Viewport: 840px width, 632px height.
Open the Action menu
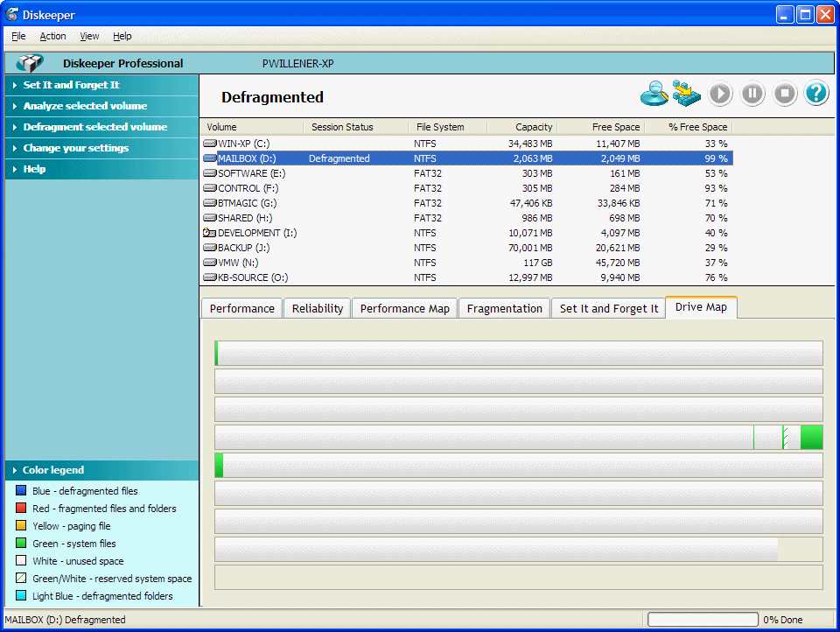[x=52, y=36]
